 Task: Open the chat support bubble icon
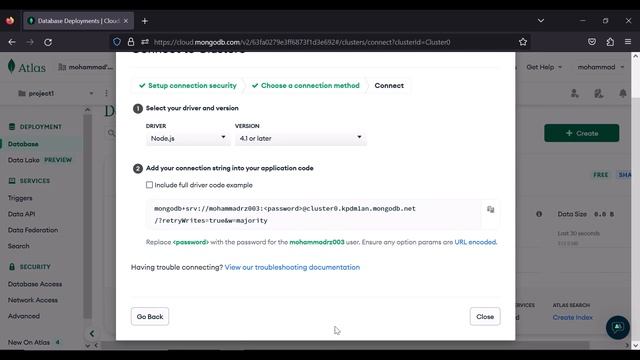click(618, 327)
